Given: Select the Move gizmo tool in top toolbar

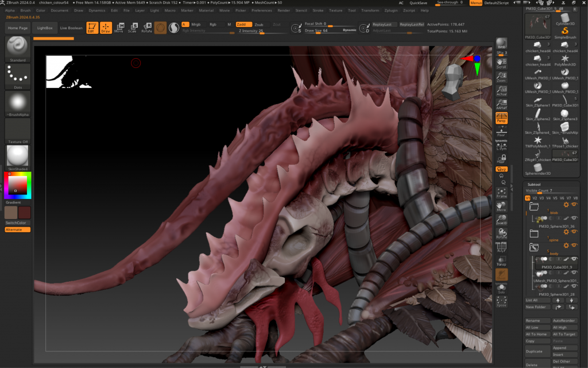Looking at the screenshot, I should click(x=119, y=28).
